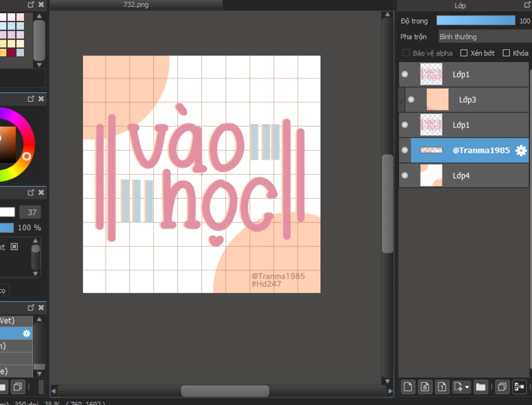Hide the topmost Lớp1 layer

(x=405, y=74)
